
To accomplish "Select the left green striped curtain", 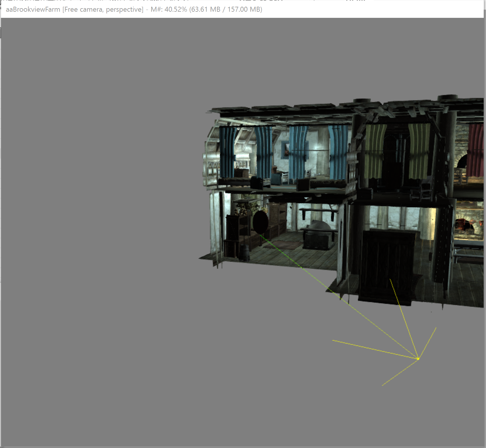I will click(375, 151).
